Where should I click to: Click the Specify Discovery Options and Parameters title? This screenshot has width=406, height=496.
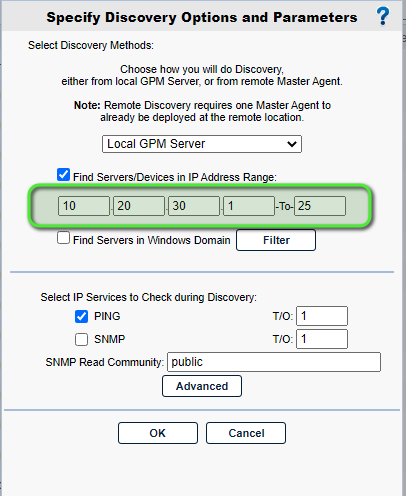click(202, 18)
